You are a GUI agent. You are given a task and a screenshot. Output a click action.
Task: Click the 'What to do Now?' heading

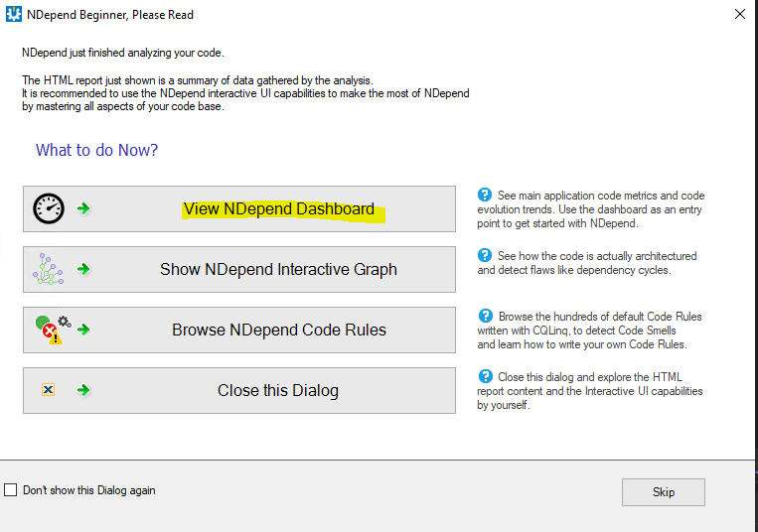(x=96, y=150)
